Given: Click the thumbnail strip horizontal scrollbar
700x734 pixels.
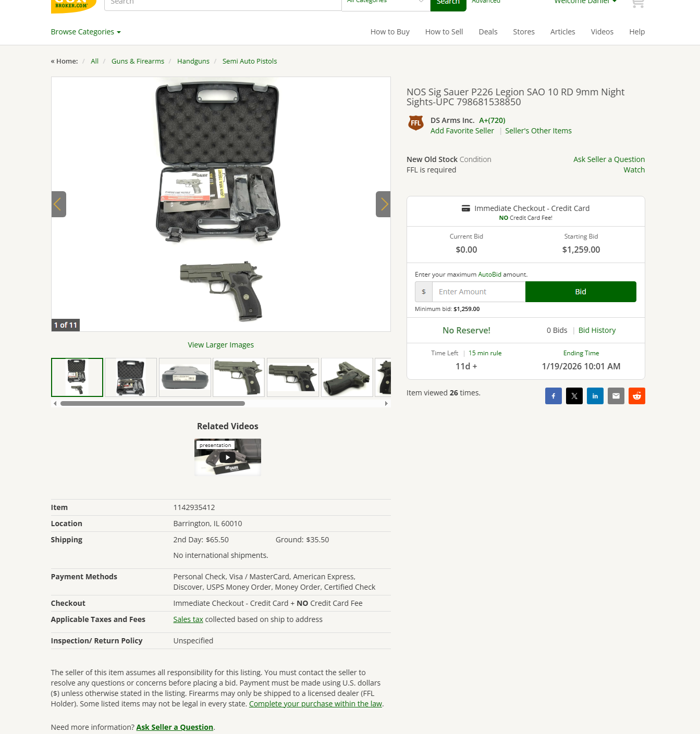Looking at the screenshot, I should coord(153,403).
